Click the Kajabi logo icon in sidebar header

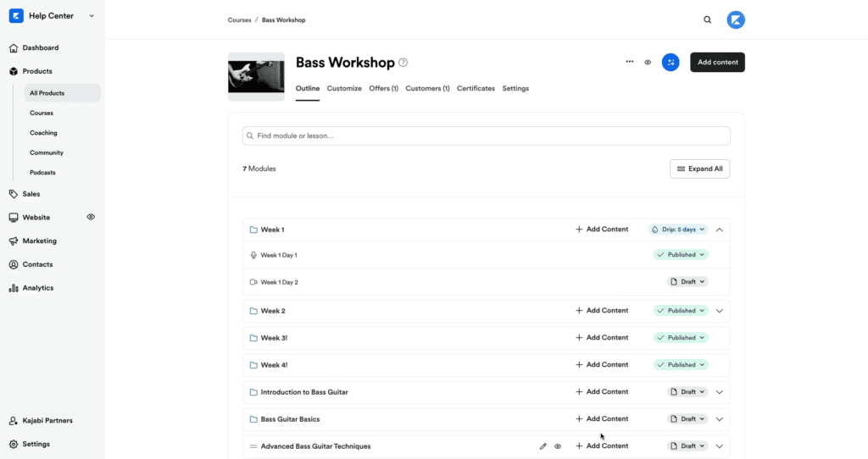tap(16, 16)
